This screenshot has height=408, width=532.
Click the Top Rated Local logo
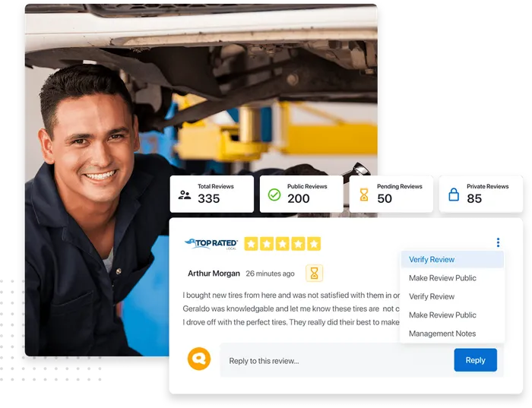pyautogui.click(x=211, y=244)
